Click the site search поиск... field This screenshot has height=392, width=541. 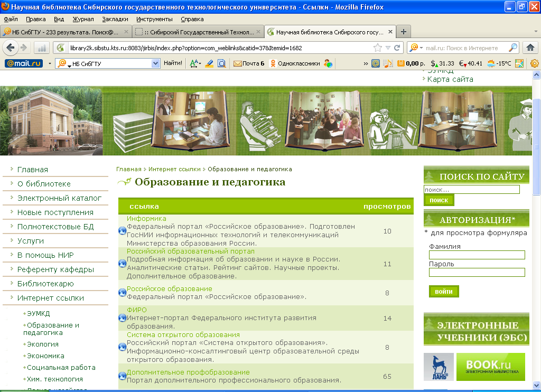coord(471,190)
